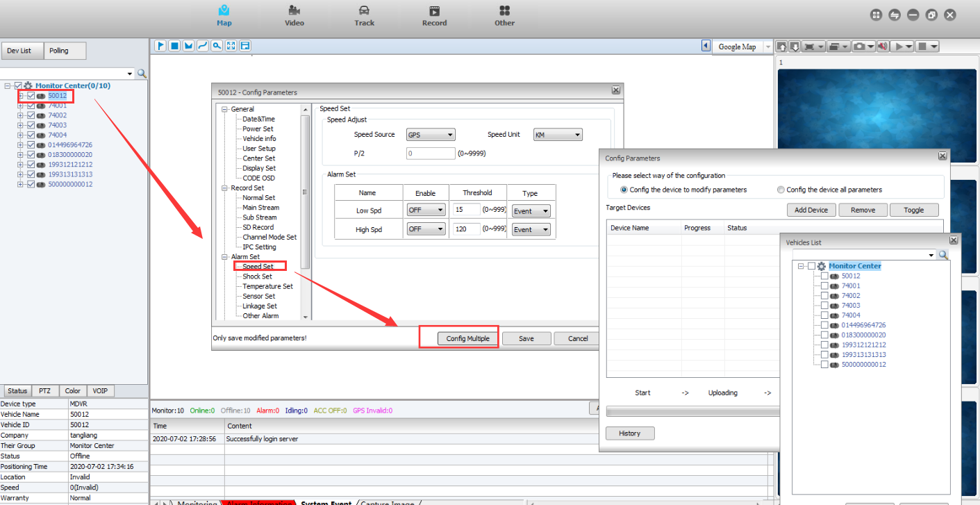The height and width of the screenshot is (505, 980).
Task: Click the config upload progress bar
Action: [x=692, y=411]
